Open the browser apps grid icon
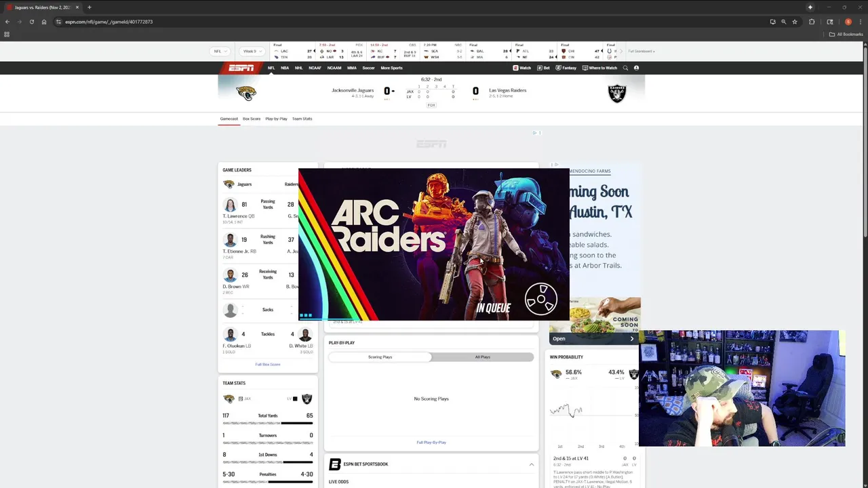 [7, 34]
